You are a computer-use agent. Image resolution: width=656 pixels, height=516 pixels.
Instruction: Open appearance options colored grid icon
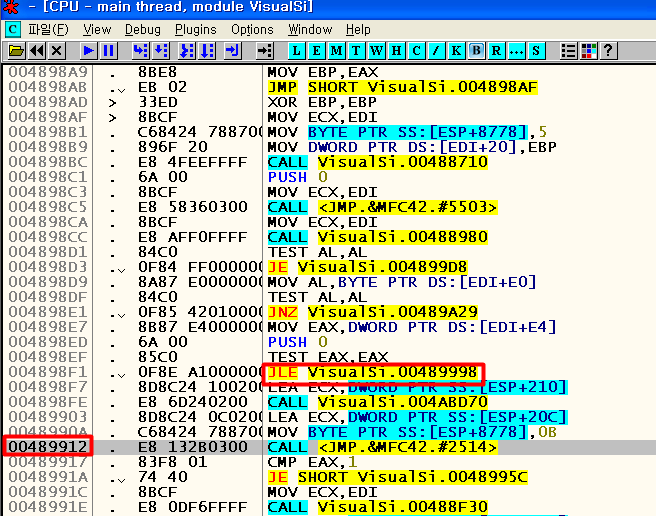coord(588,51)
